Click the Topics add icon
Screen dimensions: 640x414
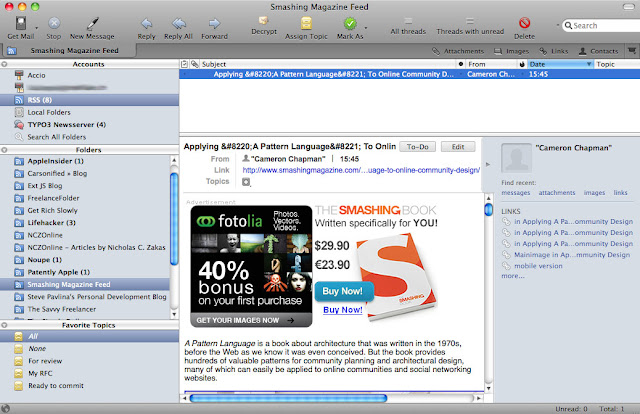pos(246,182)
